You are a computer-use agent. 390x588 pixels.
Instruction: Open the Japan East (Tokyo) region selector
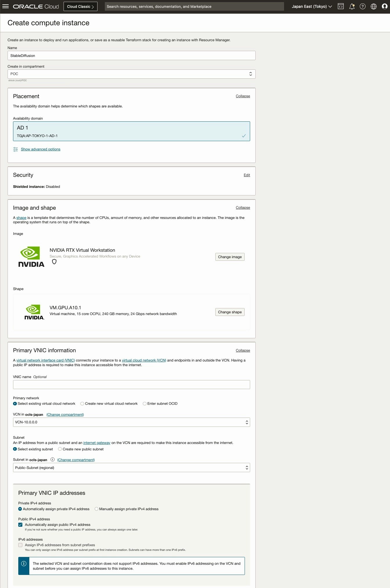click(x=312, y=6)
